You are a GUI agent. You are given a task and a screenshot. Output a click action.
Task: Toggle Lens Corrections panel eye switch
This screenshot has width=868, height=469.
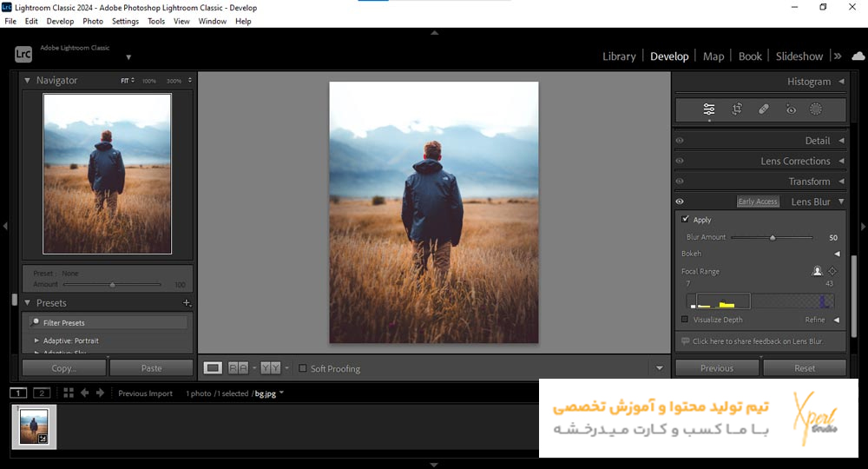pyautogui.click(x=680, y=162)
